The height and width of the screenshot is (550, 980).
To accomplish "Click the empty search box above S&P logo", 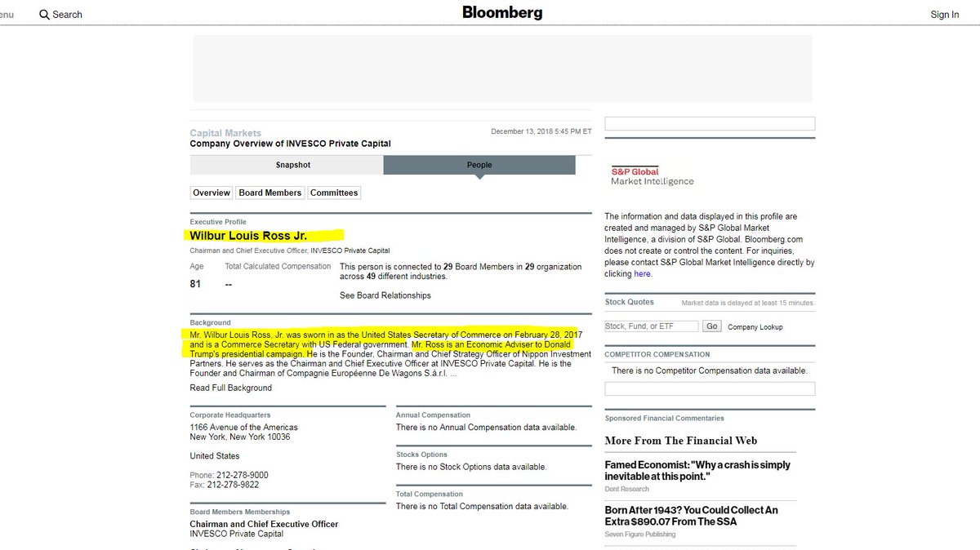I will point(710,124).
